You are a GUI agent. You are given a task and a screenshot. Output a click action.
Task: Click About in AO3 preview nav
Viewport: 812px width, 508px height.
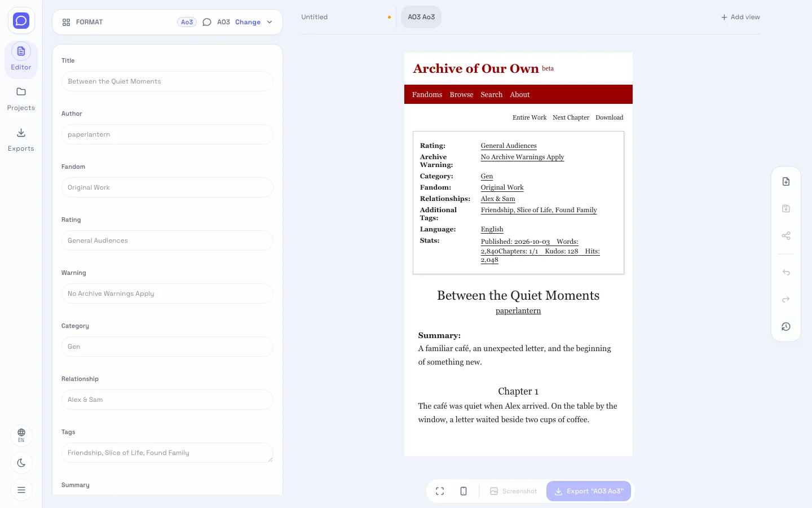pyautogui.click(x=519, y=94)
